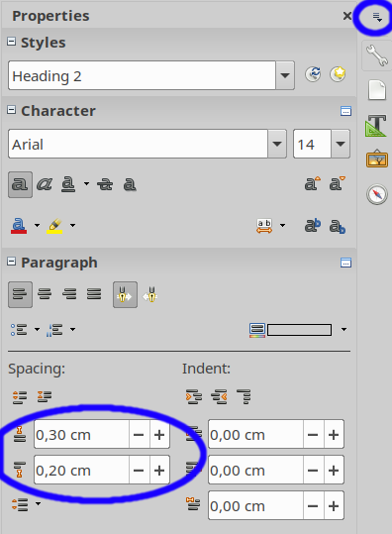
Task: Decrease font size icon
Action: (338, 184)
